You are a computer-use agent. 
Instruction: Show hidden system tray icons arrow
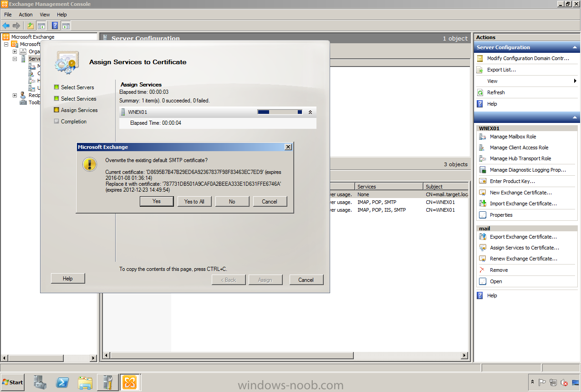coord(533,382)
